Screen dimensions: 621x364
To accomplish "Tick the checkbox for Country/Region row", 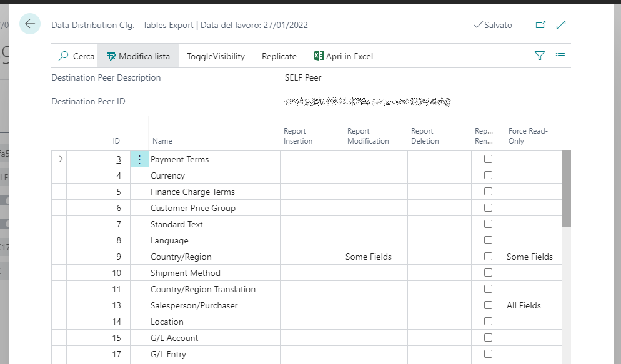I will point(488,257).
